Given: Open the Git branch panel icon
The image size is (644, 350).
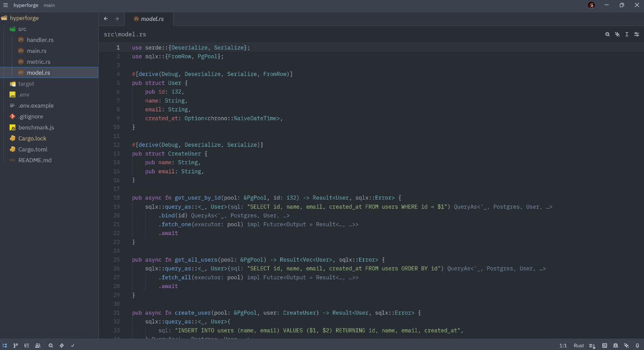Looking at the screenshot, I should pyautogui.click(x=16, y=346).
